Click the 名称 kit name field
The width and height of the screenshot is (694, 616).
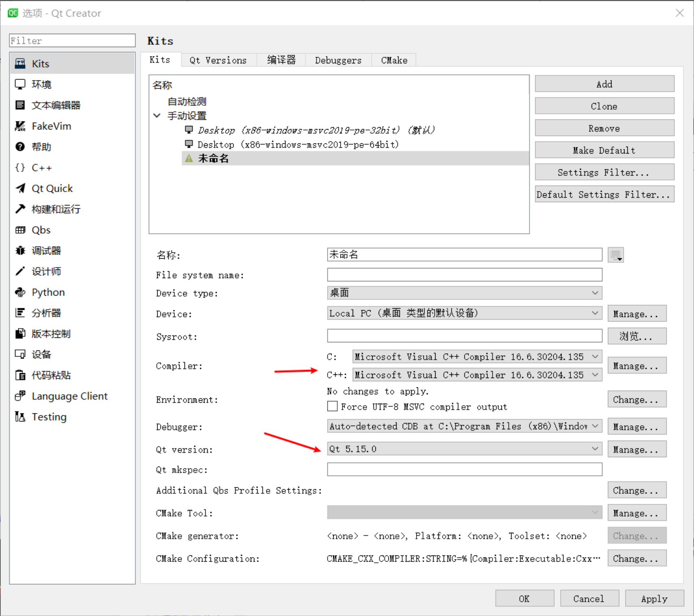[x=464, y=255]
